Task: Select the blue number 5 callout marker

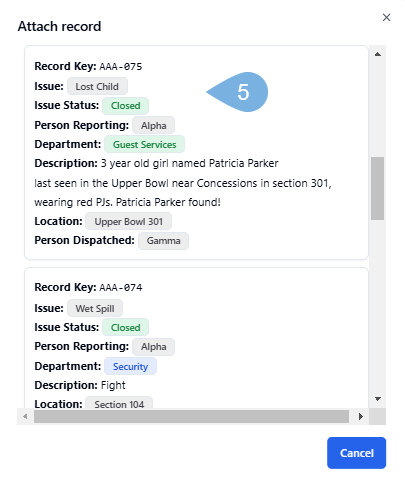Action: click(x=238, y=92)
